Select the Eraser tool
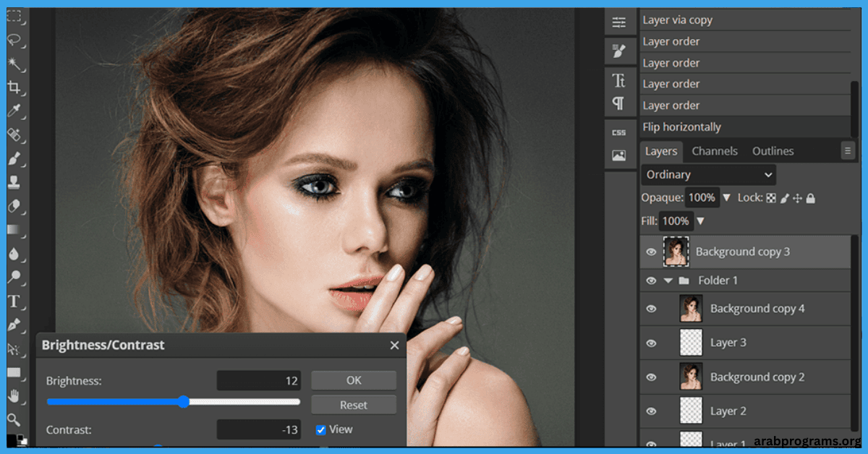Viewport: 868px width, 454px height. click(14, 206)
